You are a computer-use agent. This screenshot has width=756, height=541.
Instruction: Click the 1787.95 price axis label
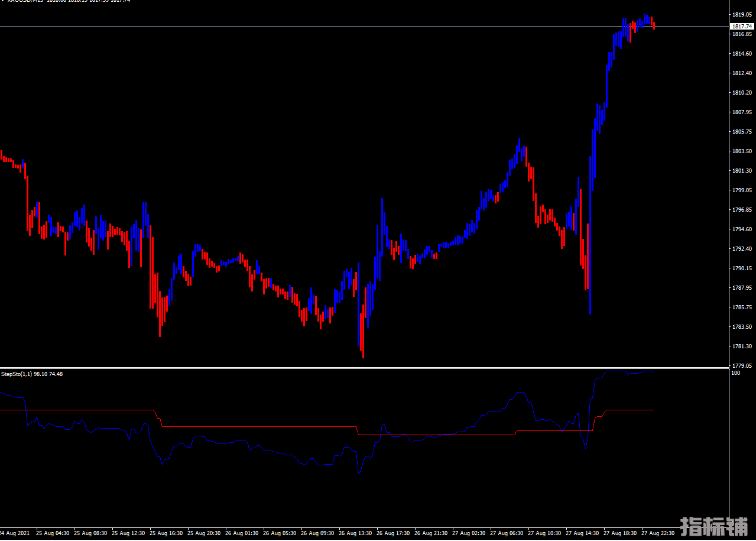(741, 288)
